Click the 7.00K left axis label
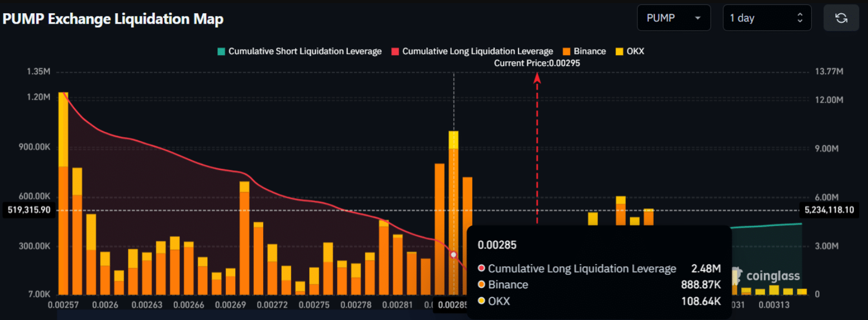868x320 pixels. tap(39, 294)
